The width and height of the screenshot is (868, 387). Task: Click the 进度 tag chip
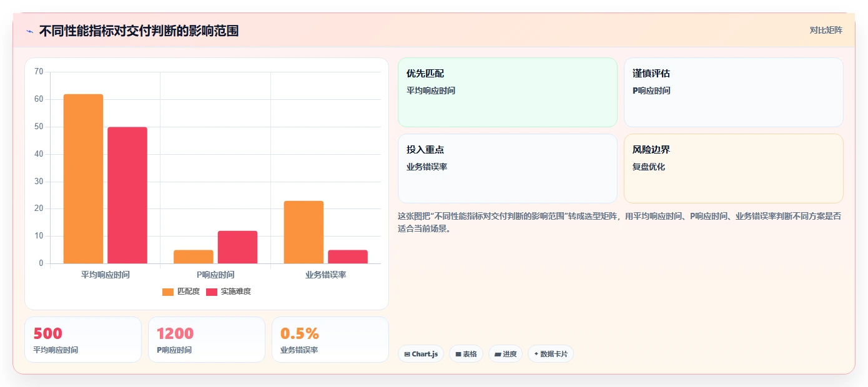(506, 354)
